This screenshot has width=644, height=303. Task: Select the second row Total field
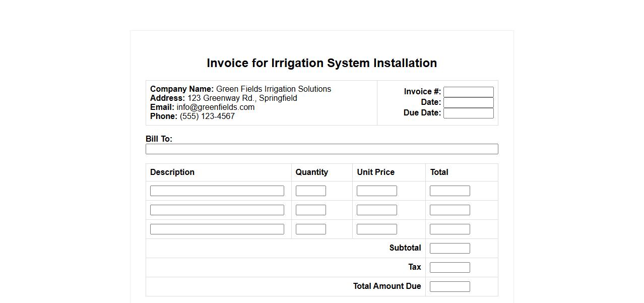point(449,210)
